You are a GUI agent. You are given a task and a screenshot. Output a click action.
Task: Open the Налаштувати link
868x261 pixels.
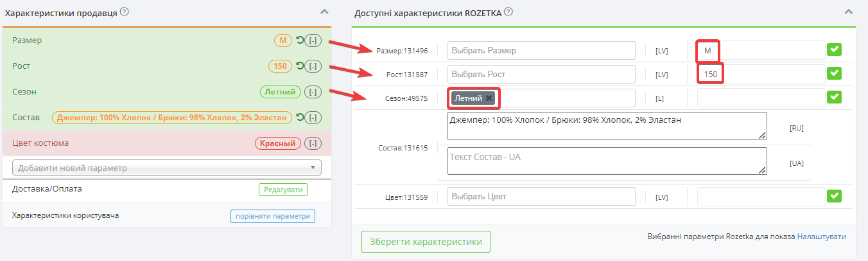pyautogui.click(x=822, y=237)
